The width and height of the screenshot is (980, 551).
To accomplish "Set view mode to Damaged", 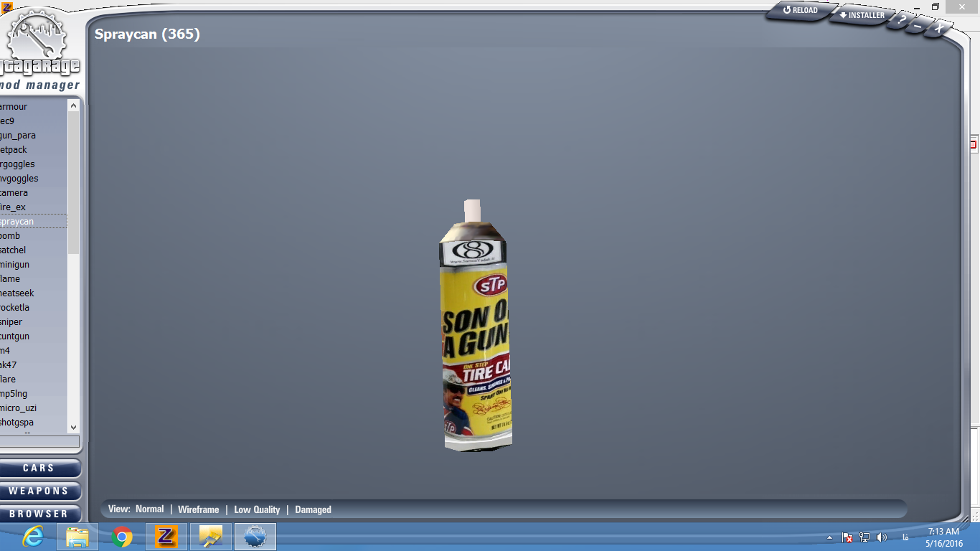I will pos(313,509).
